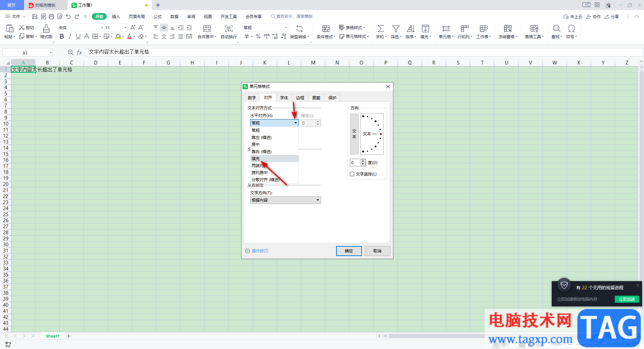Open the 公式 ribbon tab
Viewport: 644px width, 349px height.
click(158, 16)
